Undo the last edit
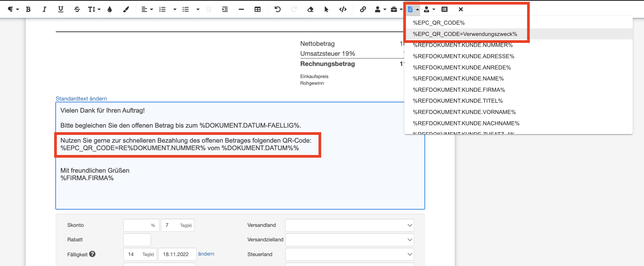This screenshot has width=644, height=266. point(277,9)
